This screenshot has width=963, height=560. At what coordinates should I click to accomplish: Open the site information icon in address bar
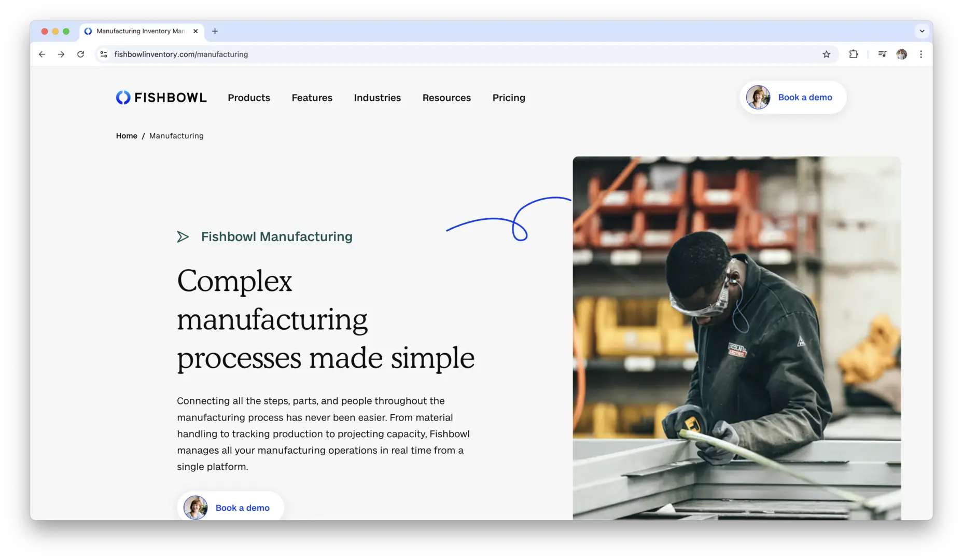[104, 54]
